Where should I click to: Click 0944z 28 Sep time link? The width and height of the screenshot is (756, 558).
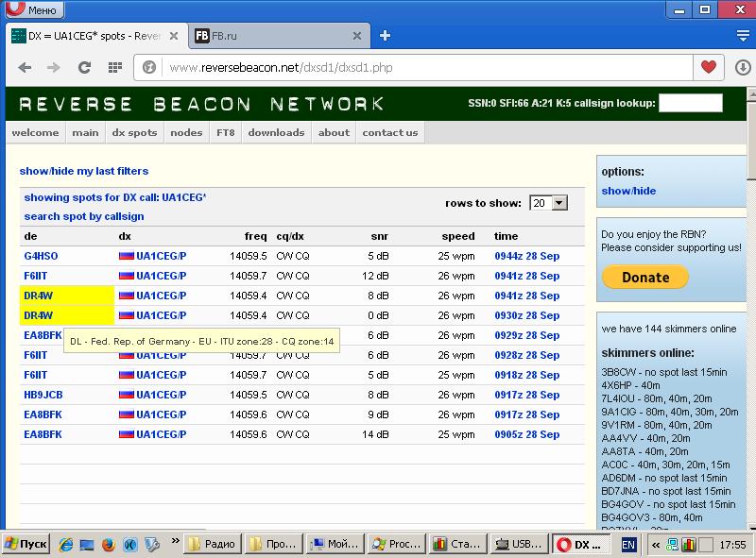pos(527,256)
